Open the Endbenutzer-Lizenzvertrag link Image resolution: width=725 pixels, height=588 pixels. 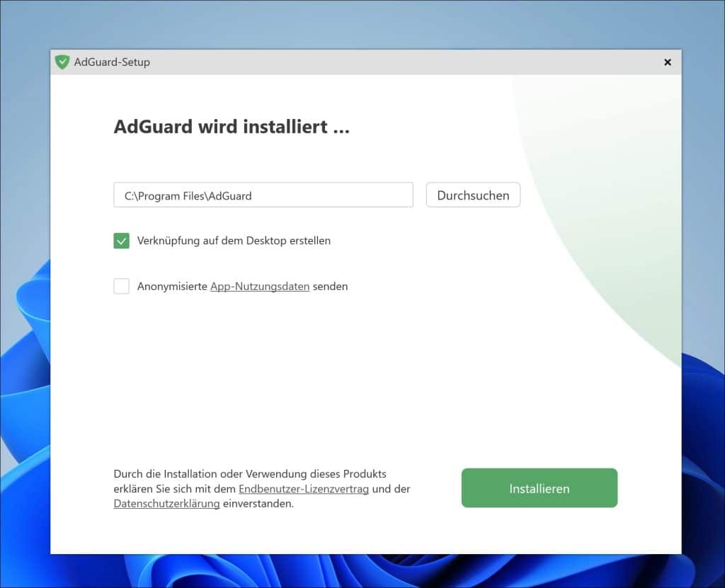click(304, 489)
